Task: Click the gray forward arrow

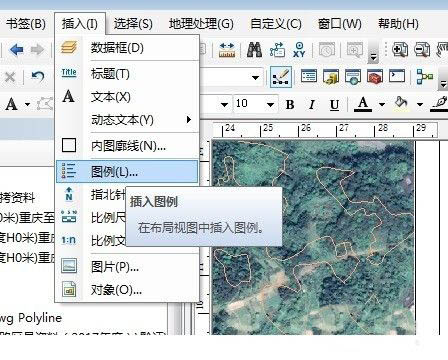Action: click(x=37, y=50)
